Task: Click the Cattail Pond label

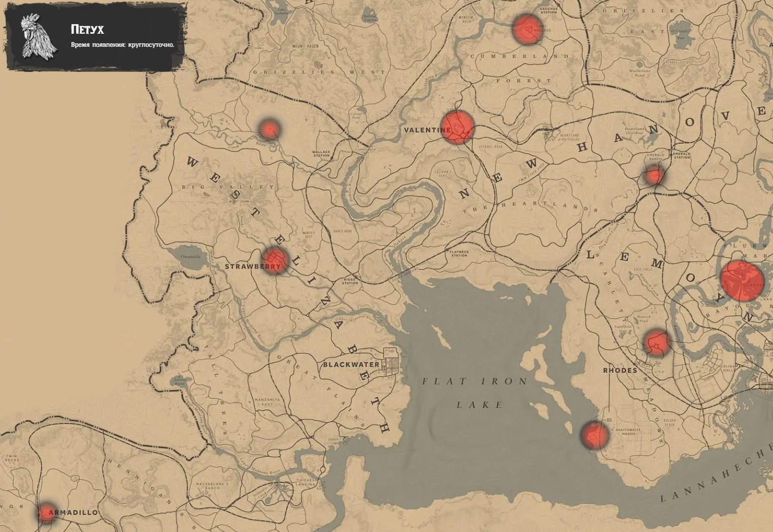Action: [356, 116]
